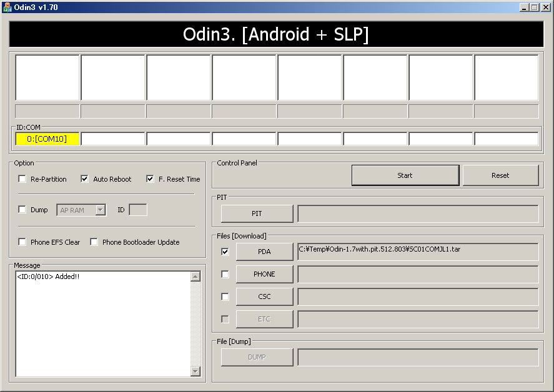Check the Phone EFS Clear option
The height and width of the screenshot is (392, 554).
tap(22, 242)
